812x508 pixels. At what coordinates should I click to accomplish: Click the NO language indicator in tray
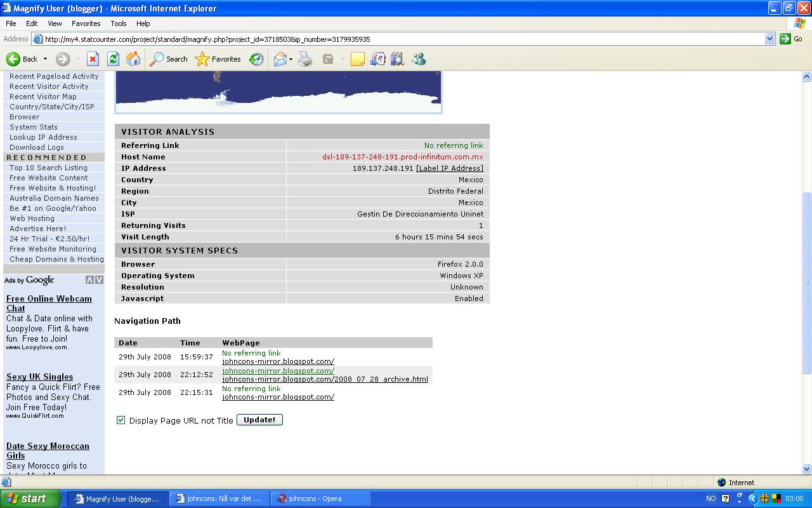[710, 498]
